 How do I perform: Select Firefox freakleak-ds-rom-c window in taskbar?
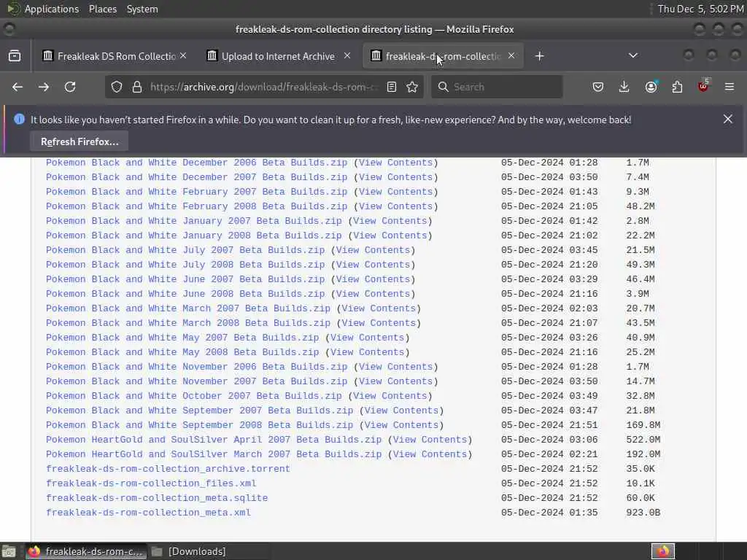point(86,551)
